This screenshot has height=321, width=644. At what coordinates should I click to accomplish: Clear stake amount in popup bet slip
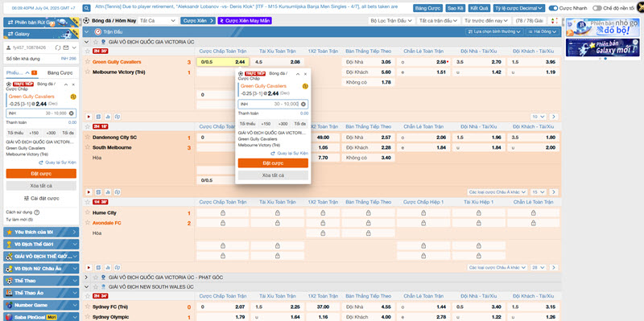pos(303,105)
